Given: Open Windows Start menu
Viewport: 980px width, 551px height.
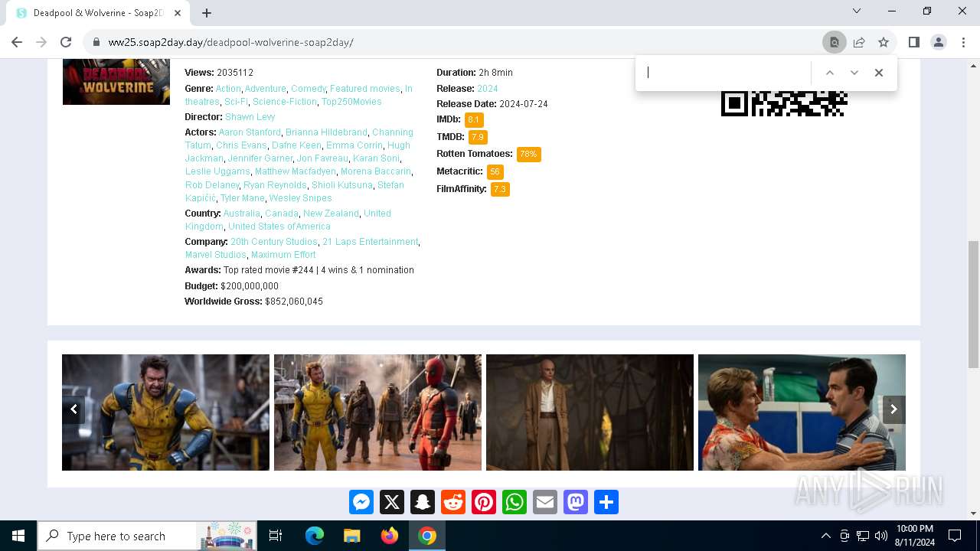Looking at the screenshot, I should (x=18, y=536).
